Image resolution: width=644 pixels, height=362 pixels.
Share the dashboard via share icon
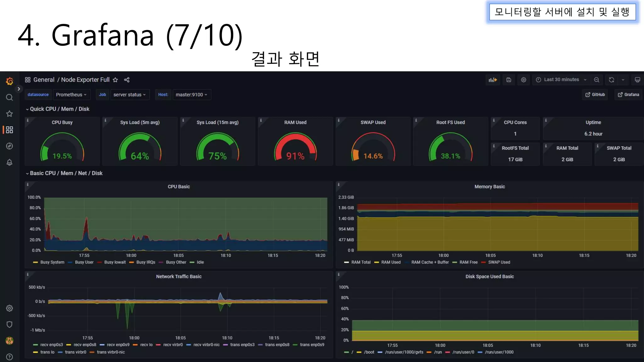(127, 80)
